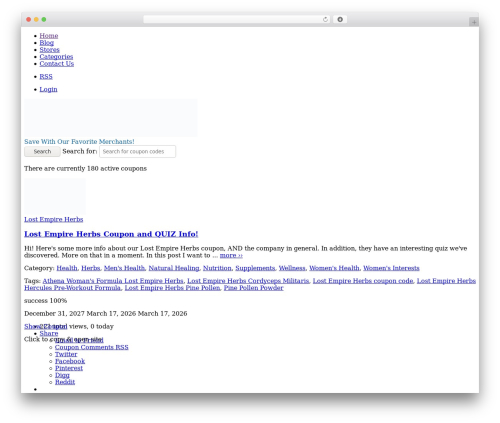Expand the Share menu link

(49, 333)
